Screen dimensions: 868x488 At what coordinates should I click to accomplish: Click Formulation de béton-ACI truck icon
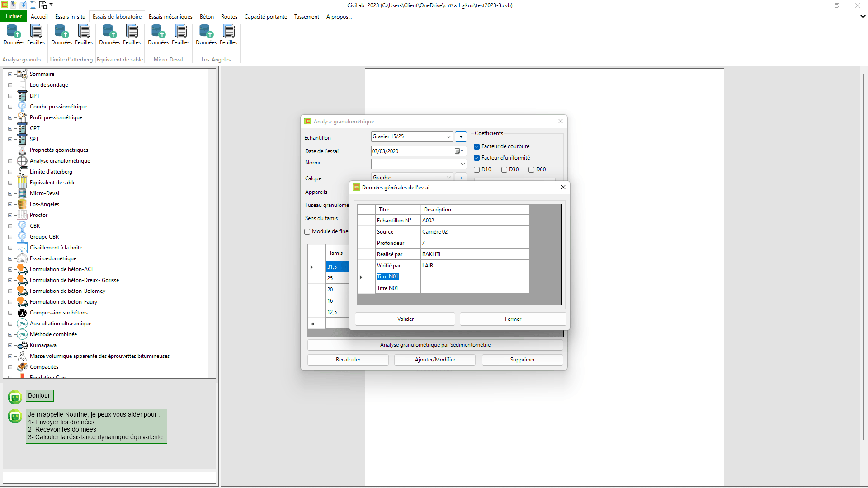[x=22, y=269]
